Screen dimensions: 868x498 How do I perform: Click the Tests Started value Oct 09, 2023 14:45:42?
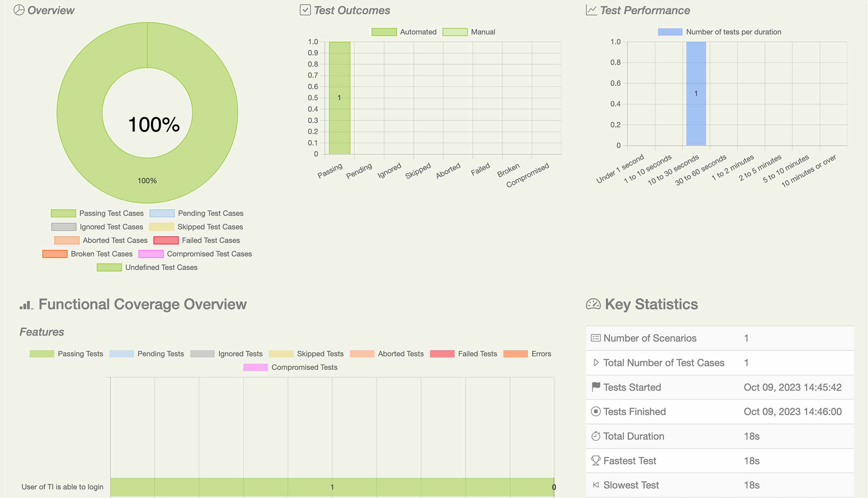pos(792,387)
